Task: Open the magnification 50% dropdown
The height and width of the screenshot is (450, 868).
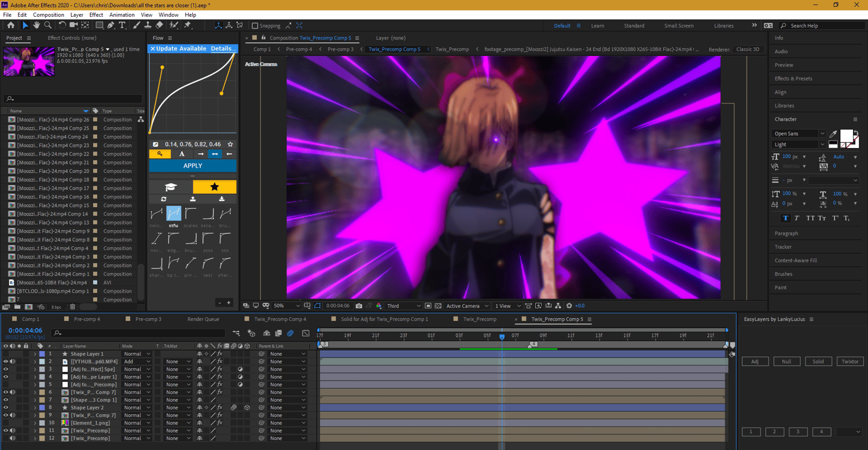Action: click(287, 306)
